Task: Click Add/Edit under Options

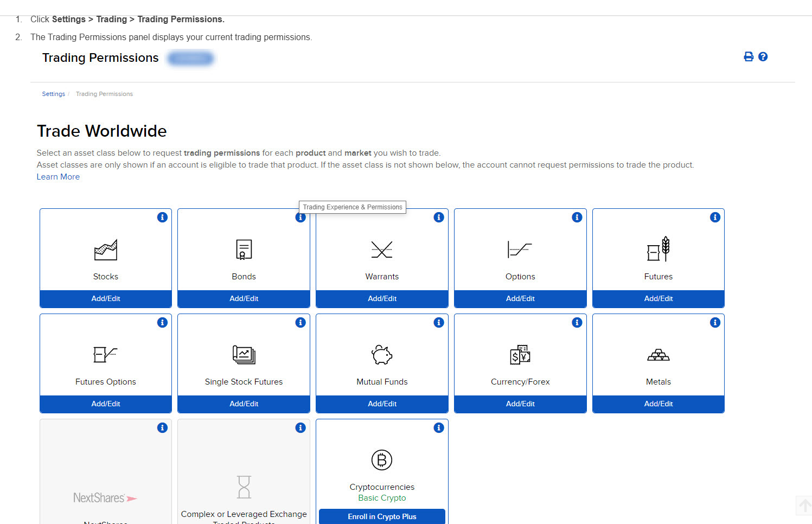Action: pyautogui.click(x=520, y=299)
